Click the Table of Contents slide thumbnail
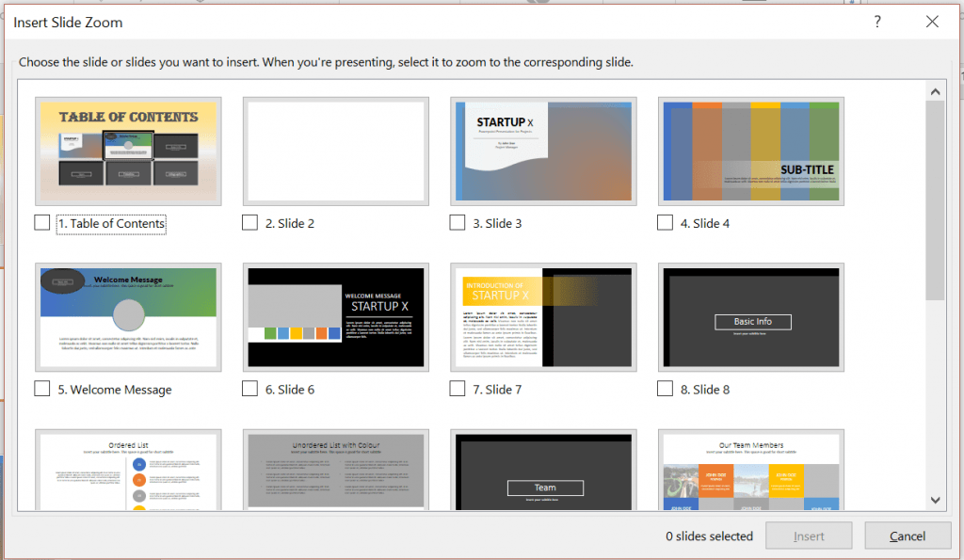Viewport: 964px width, 560px height. pos(128,151)
